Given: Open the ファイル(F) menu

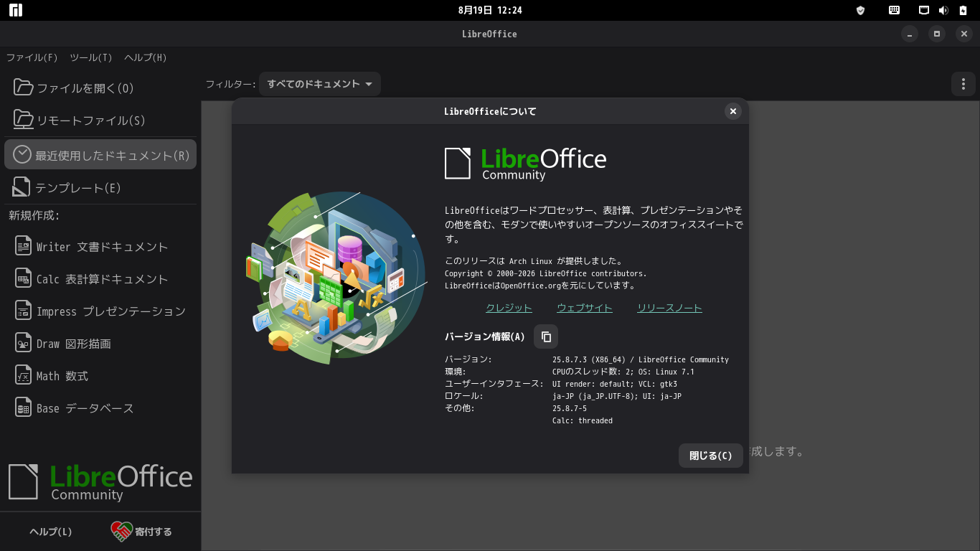Looking at the screenshot, I should tap(32, 57).
